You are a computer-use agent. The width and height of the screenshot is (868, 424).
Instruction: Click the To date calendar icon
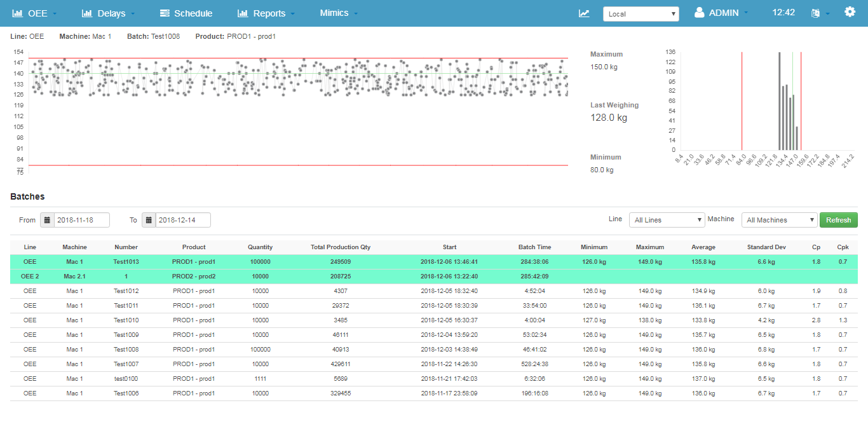149,219
